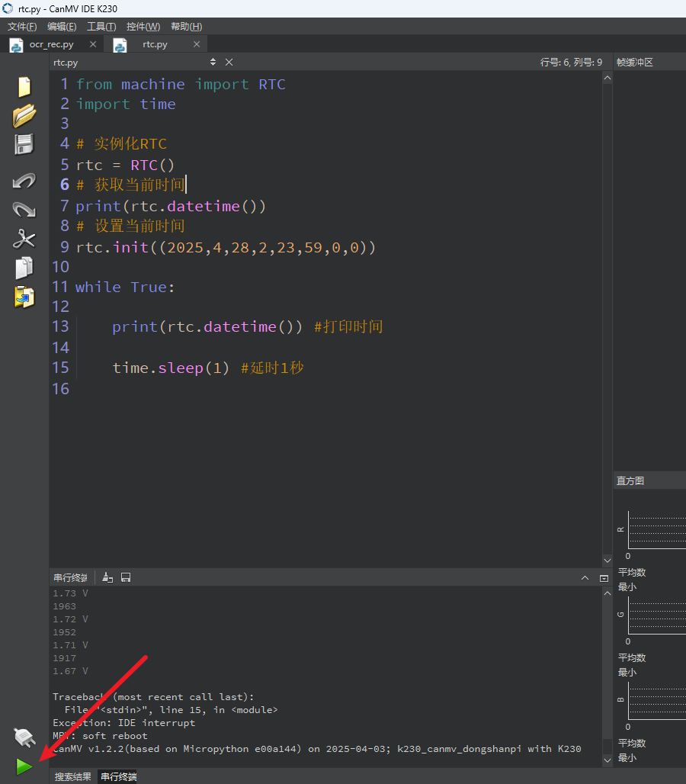Redo the edit with the arrow icon
The height and width of the screenshot is (784, 686).
tap(24, 210)
